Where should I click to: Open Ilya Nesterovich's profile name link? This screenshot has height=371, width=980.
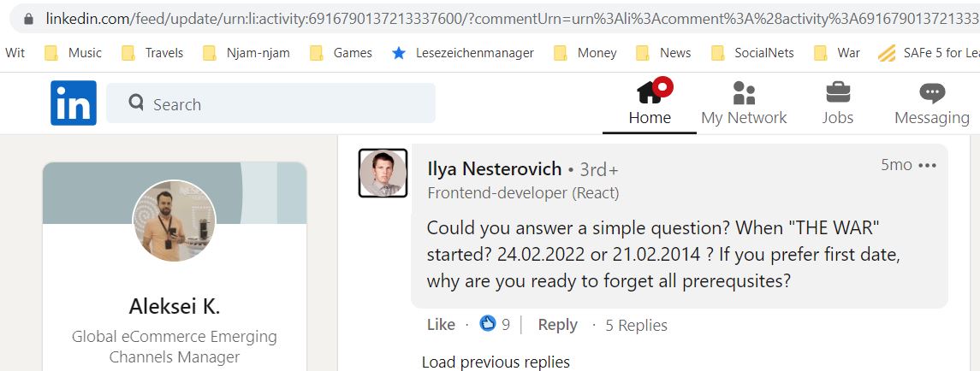[495, 168]
